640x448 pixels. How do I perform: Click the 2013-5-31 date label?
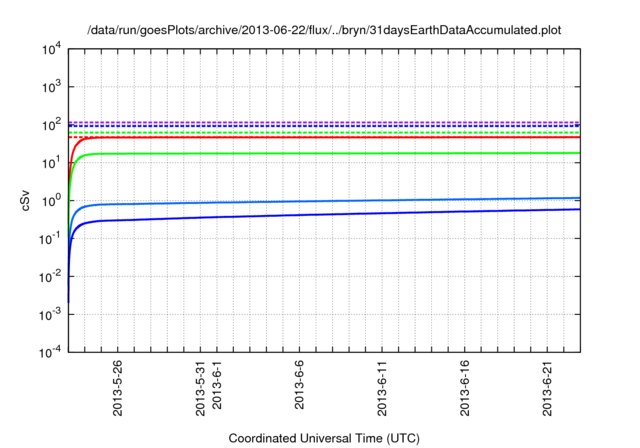click(x=200, y=388)
